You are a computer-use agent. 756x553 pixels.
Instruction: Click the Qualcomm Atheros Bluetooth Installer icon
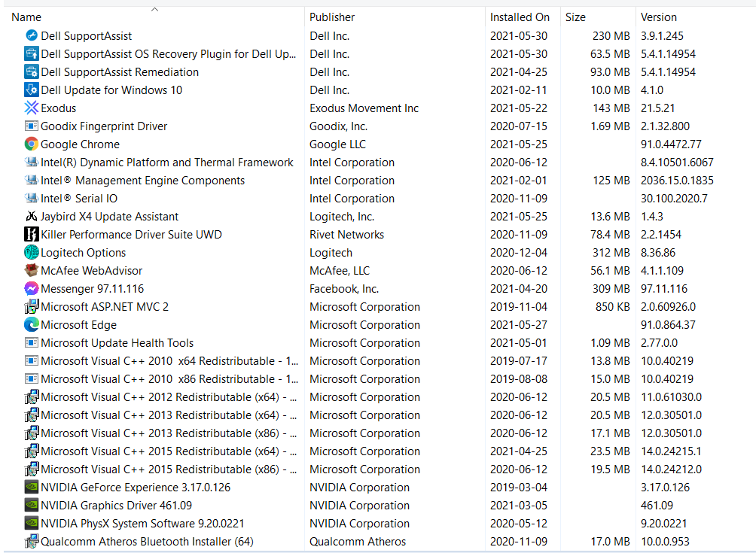pos(32,542)
